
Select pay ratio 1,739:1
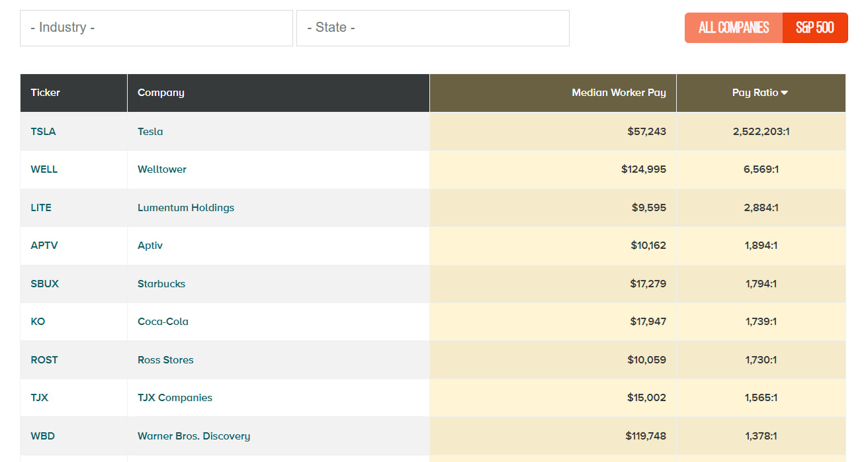pyautogui.click(x=761, y=322)
